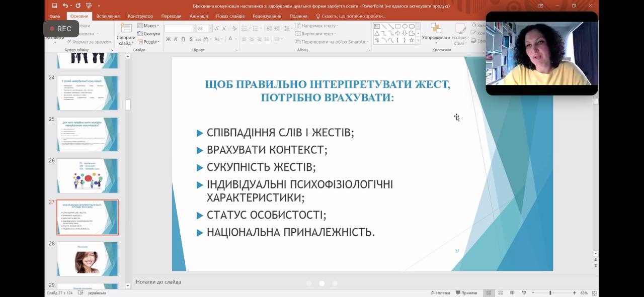The width and height of the screenshot is (644, 297).
Task: Select the oval shape in shapes gallery
Action: [405, 26]
